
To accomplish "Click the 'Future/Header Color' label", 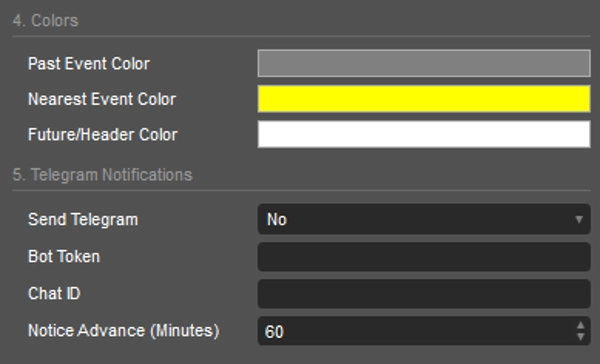I will 103,135.
